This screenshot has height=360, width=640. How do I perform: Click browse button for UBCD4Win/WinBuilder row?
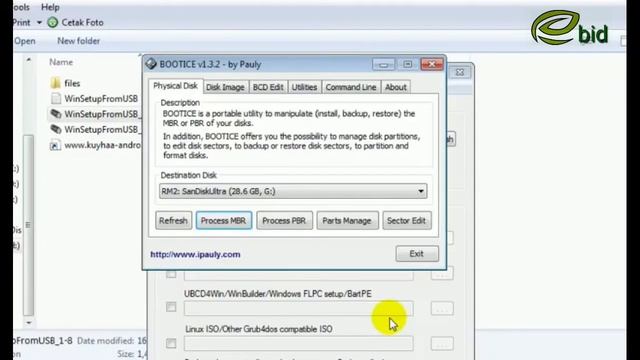click(x=442, y=308)
